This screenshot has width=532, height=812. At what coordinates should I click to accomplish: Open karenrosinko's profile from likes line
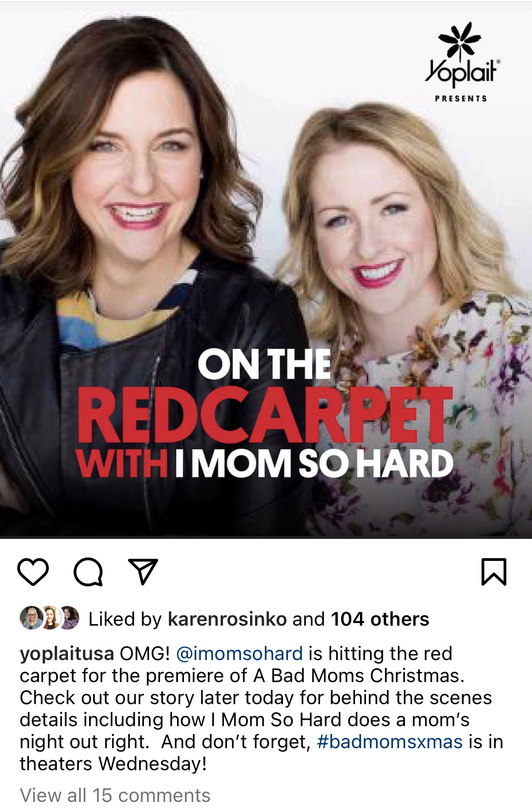tap(227, 619)
